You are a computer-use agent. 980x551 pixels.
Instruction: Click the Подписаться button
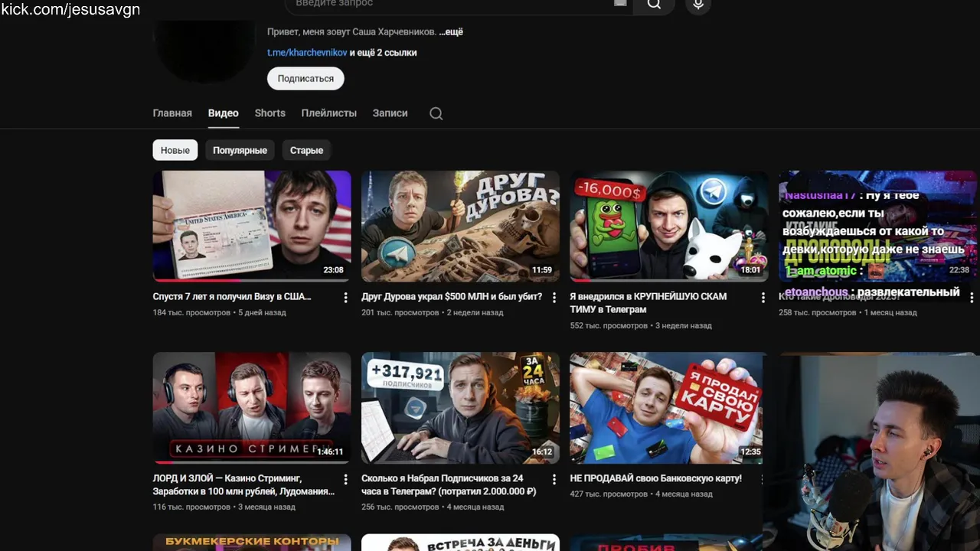(x=305, y=78)
